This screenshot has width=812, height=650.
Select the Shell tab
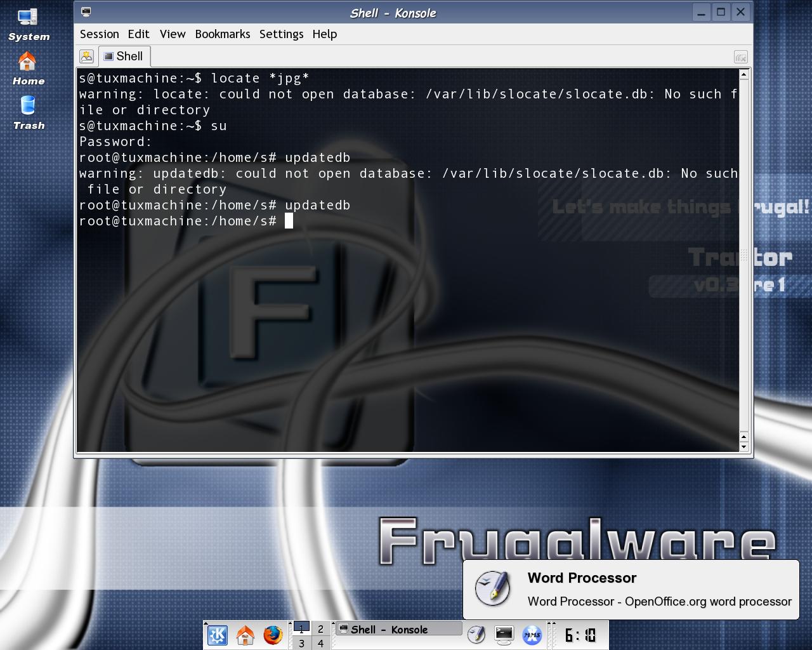pyautogui.click(x=124, y=56)
